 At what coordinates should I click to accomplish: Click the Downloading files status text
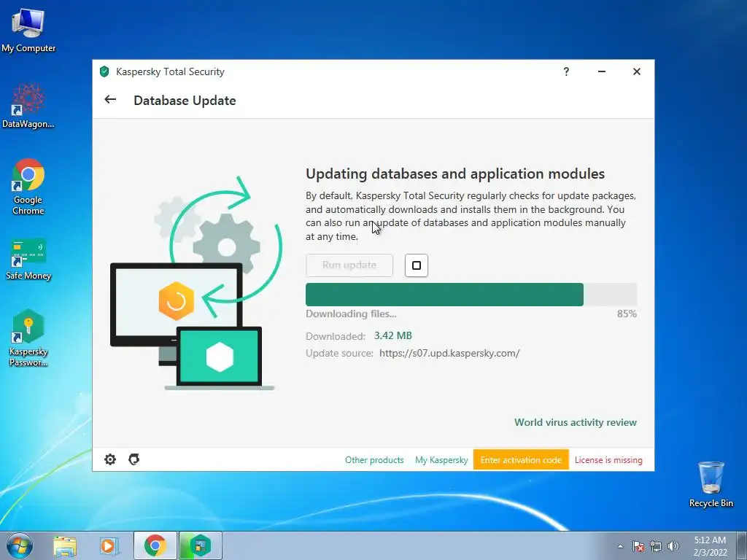(351, 314)
